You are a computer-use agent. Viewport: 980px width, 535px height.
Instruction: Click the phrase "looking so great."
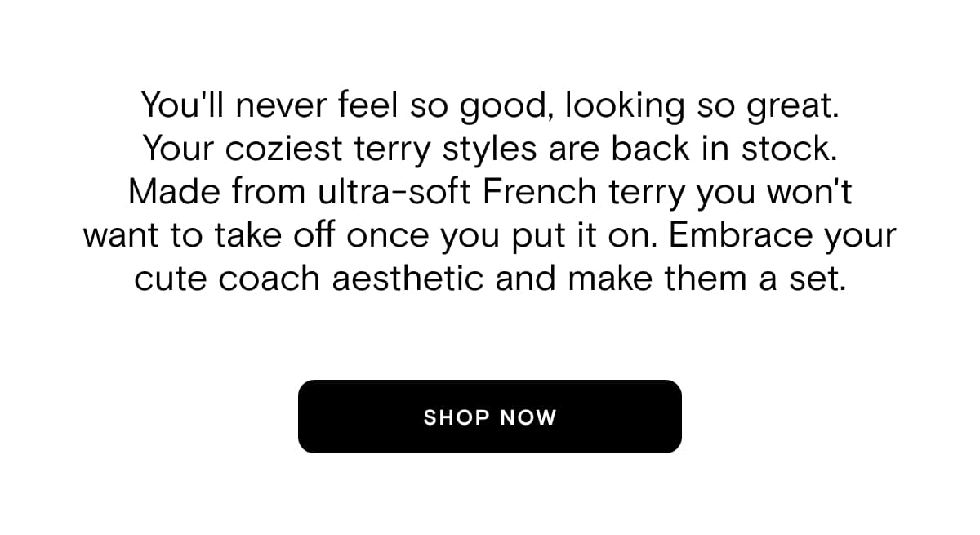(702, 107)
